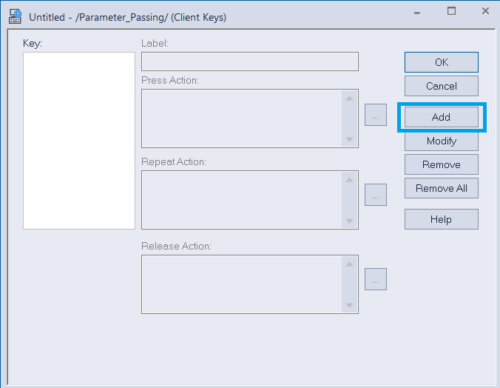Click Repeat Action scrollbar up arrow
The height and width of the screenshot is (388, 500).
(349, 180)
